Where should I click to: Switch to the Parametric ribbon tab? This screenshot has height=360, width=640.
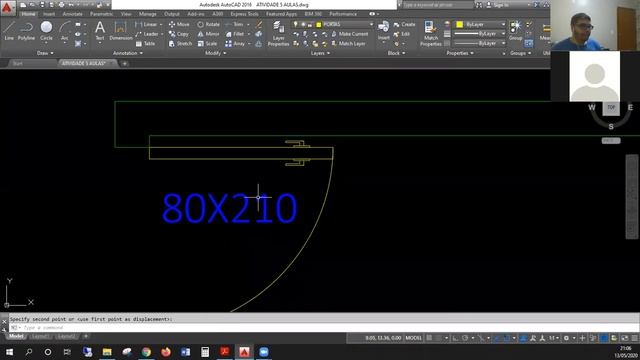pos(101,14)
